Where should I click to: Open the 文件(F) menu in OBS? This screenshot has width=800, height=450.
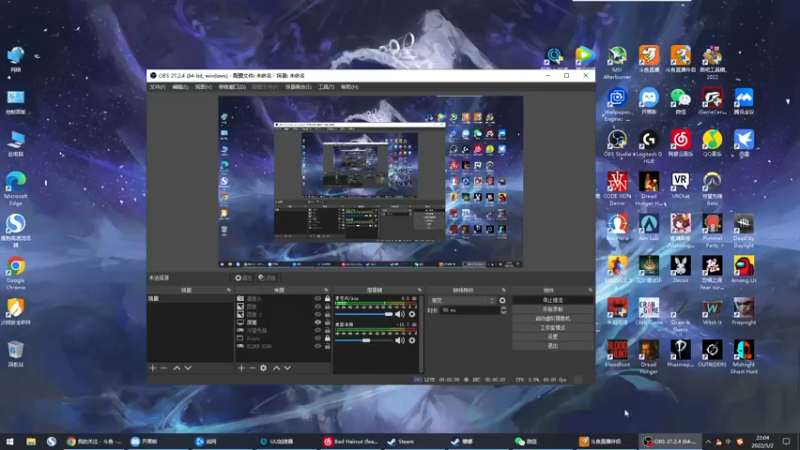pyautogui.click(x=158, y=87)
